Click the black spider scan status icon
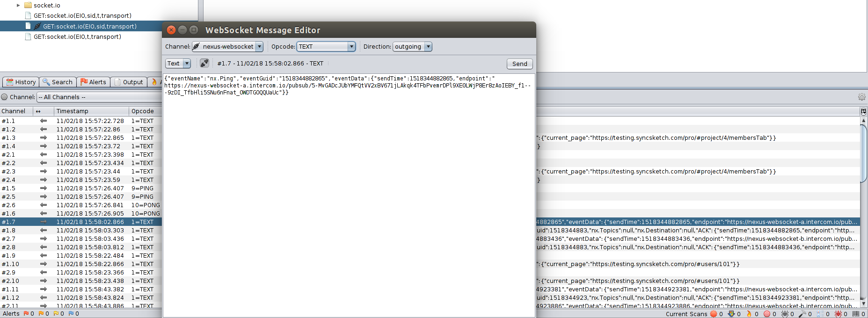This screenshot has width=868, height=318. click(x=785, y=314)
